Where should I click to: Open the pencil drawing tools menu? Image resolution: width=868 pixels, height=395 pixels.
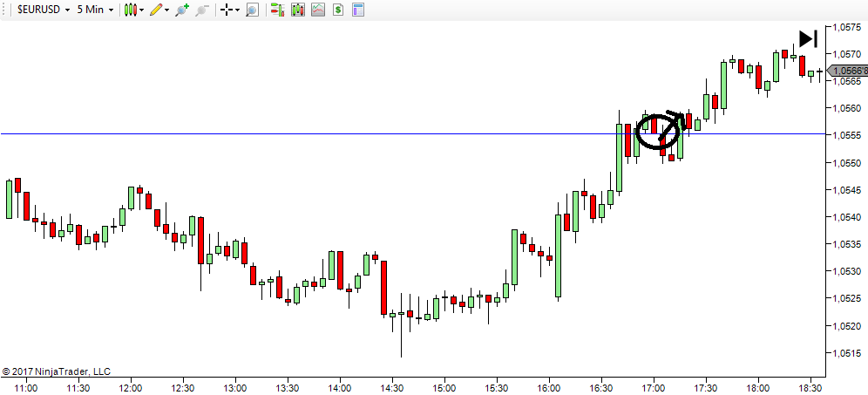coord(159,10)
